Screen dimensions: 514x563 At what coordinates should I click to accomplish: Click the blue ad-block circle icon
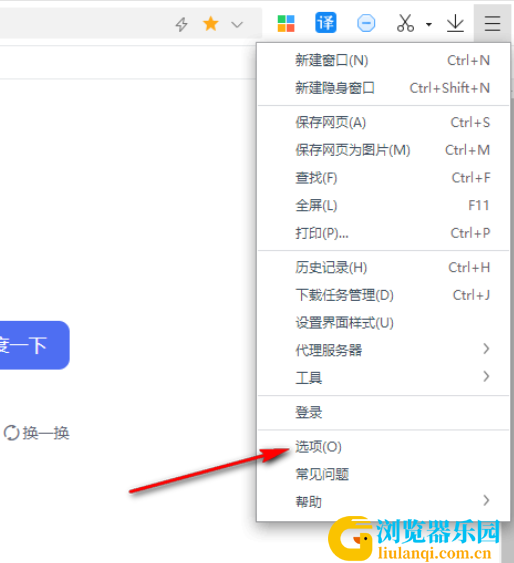click(x=366, y=24)
